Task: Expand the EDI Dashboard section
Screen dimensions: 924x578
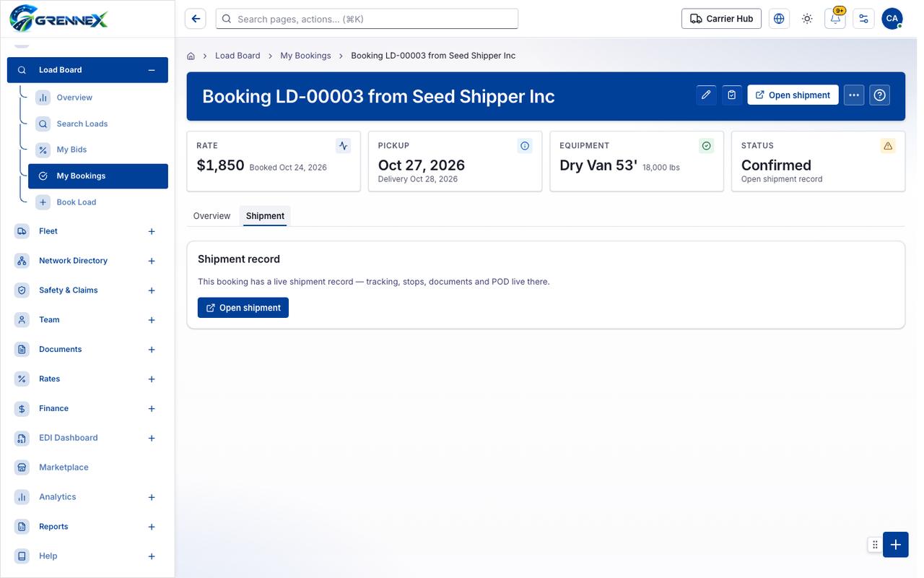Action: tap(152, 438)
